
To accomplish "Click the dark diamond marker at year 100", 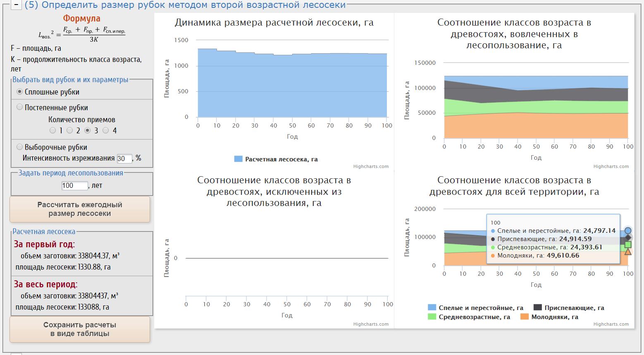I will pos(628,237).
